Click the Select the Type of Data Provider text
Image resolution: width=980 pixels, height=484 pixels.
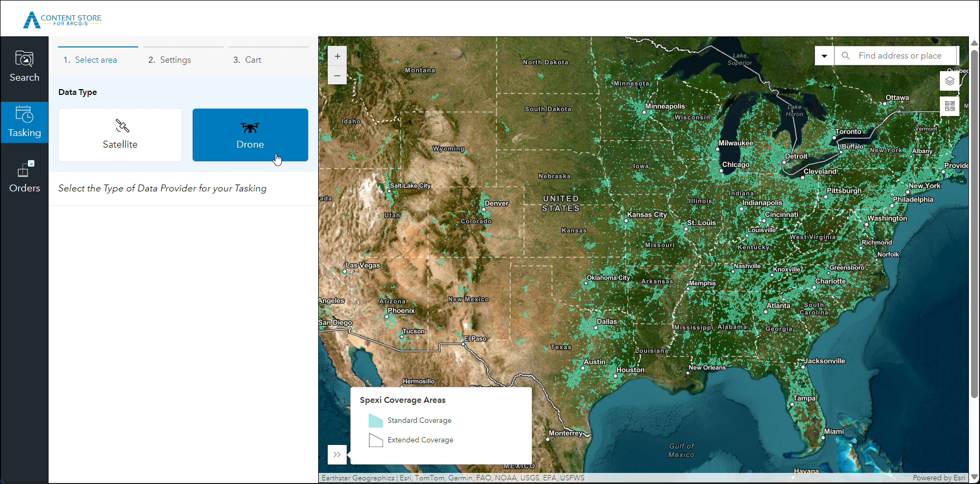162,188
